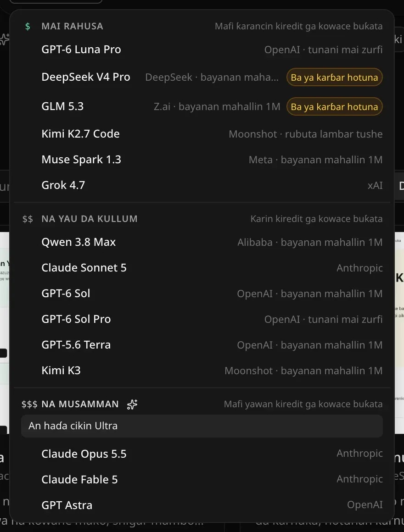Click 'Karin kiredit ga kowace bukata' text
404x532 pixels.
316,219
